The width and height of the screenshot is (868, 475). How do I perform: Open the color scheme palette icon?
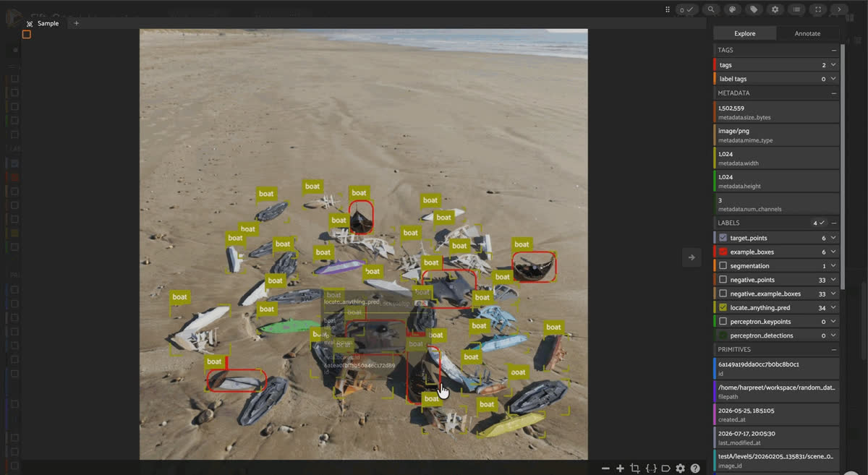coord(732,9)
